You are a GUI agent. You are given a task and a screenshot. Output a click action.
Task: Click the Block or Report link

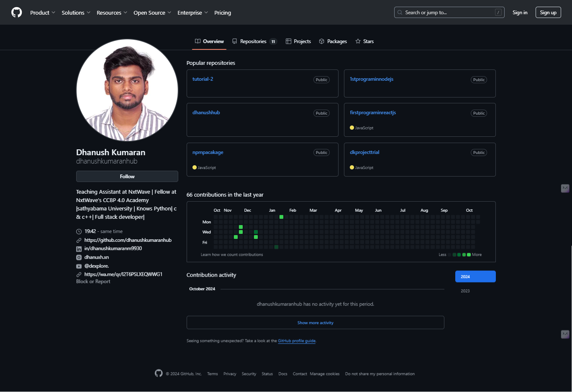click(x=93, y=282)
